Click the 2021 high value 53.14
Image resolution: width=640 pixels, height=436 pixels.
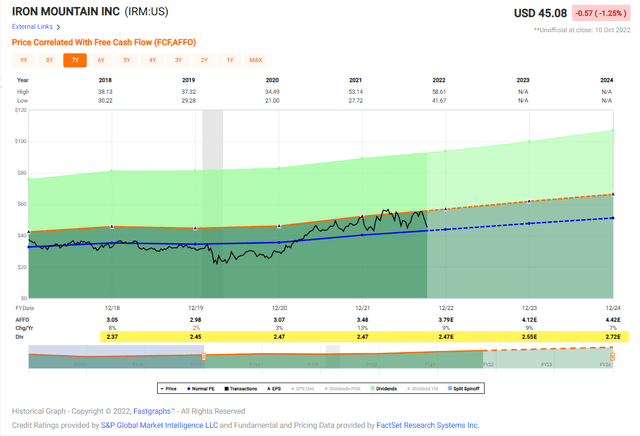(356, 92)
